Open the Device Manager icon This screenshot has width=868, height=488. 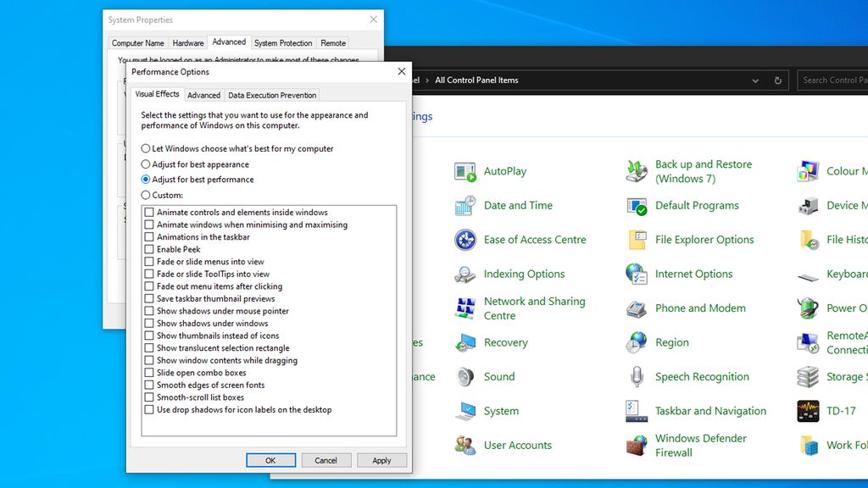pos(808,206)
